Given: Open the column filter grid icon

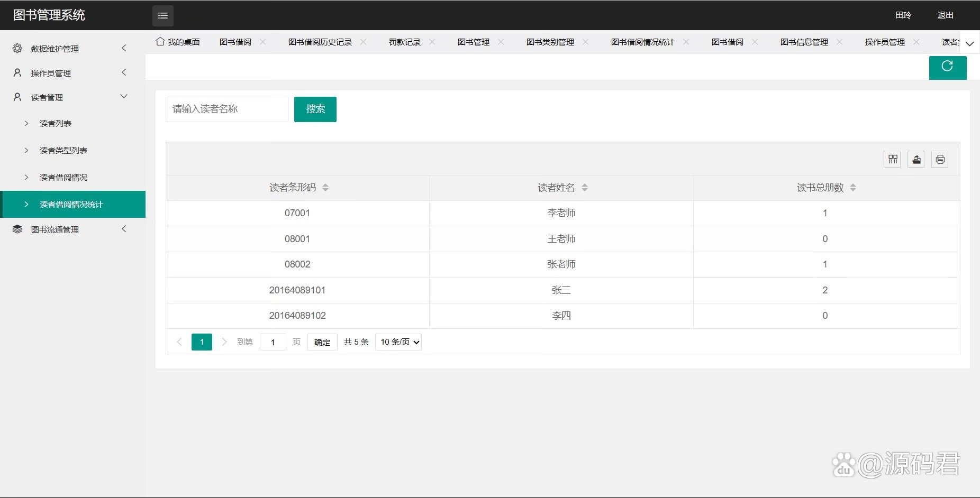Looking at the screenshot, I should coord(893,159).
